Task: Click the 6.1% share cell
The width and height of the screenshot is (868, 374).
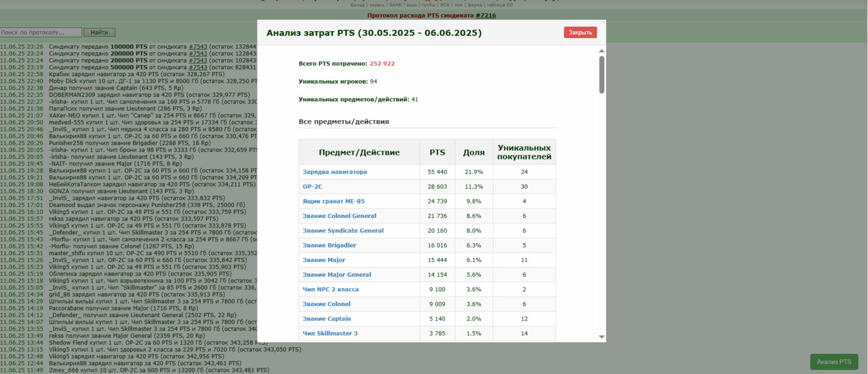Action: (474, 260)
